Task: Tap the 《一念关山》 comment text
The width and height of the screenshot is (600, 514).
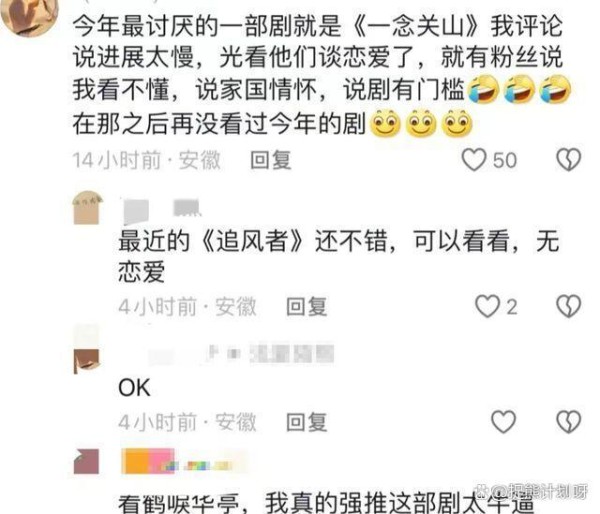Action: coord(318,74)
